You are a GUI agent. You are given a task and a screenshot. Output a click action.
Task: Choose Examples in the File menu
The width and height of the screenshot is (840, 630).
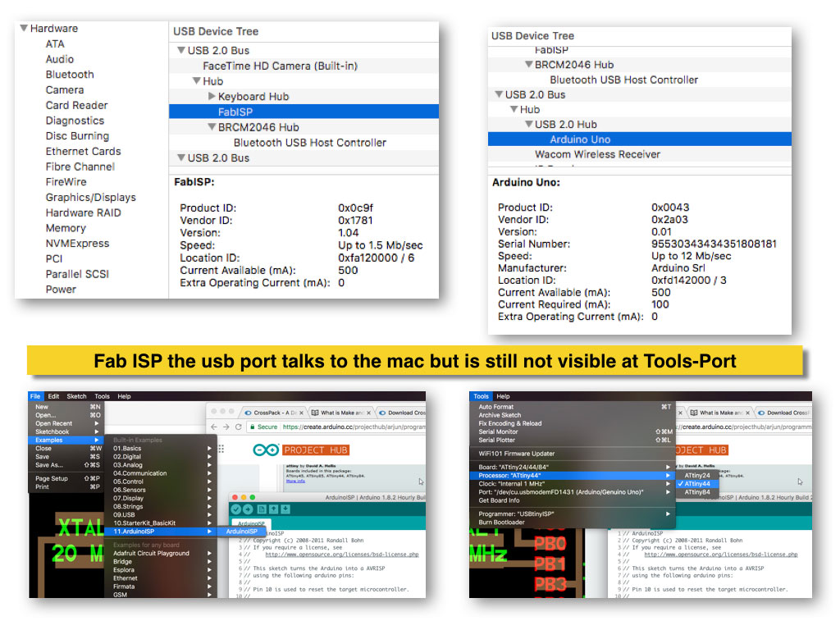click(66, 440)
